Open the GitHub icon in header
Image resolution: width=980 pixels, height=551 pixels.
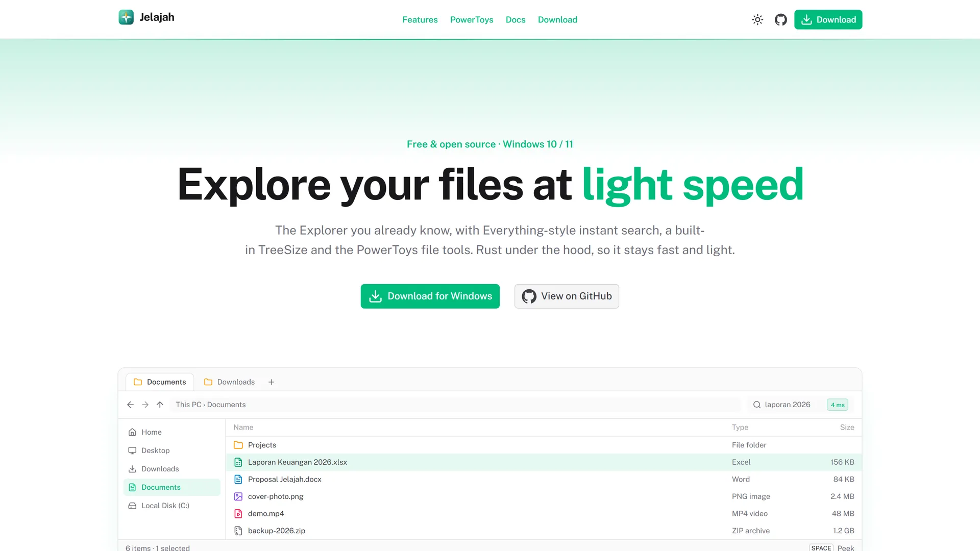click(781, 20)
